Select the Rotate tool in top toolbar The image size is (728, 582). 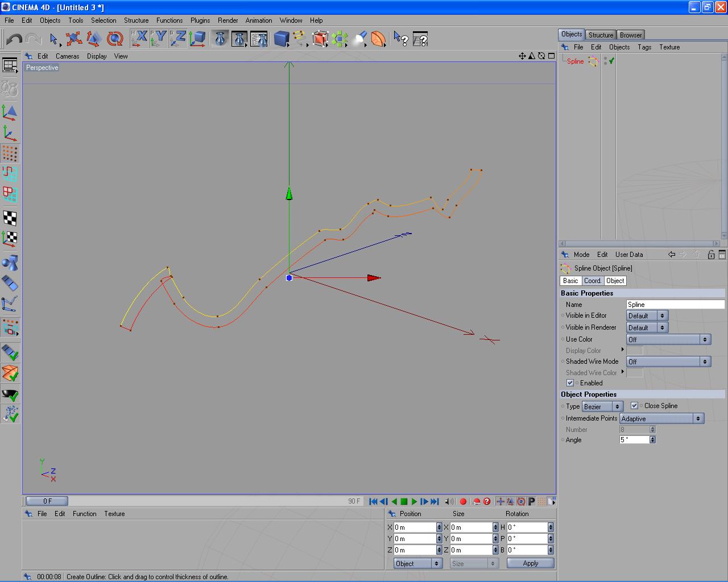coord(115,39)
